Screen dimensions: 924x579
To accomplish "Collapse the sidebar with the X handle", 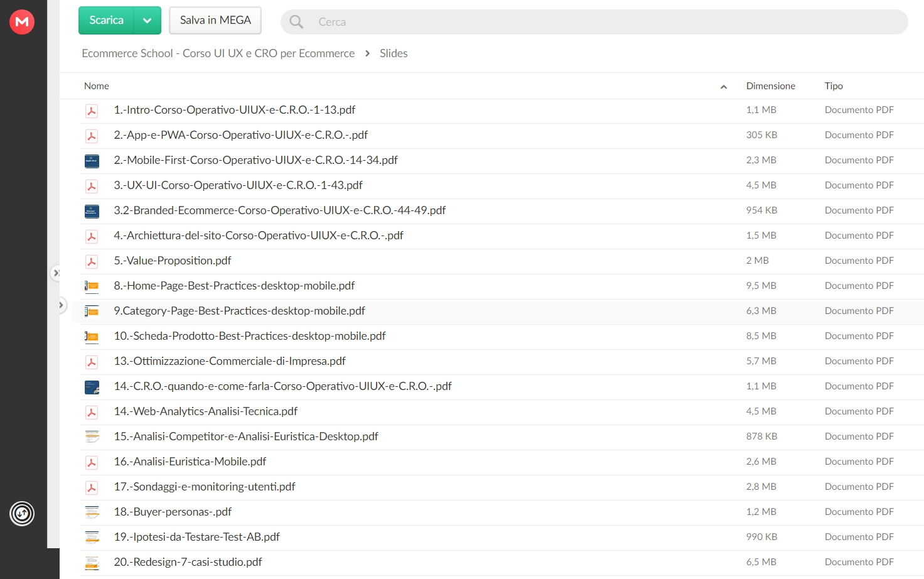I will coord(56,273).
